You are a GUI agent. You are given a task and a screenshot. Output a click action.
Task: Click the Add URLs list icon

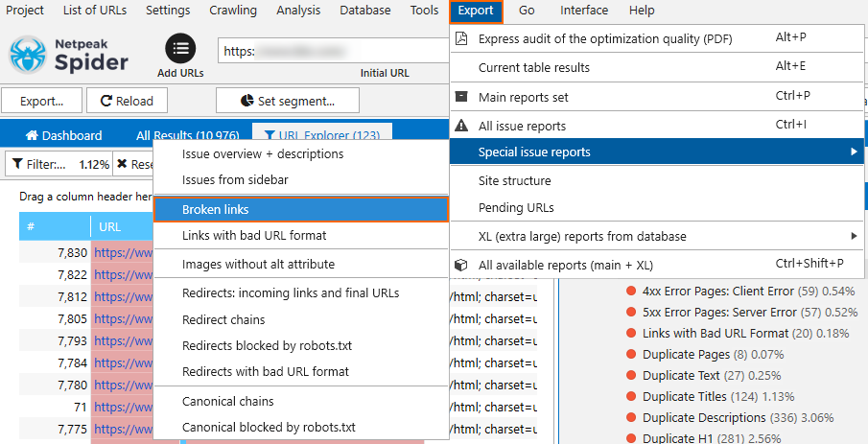(180, 49)
